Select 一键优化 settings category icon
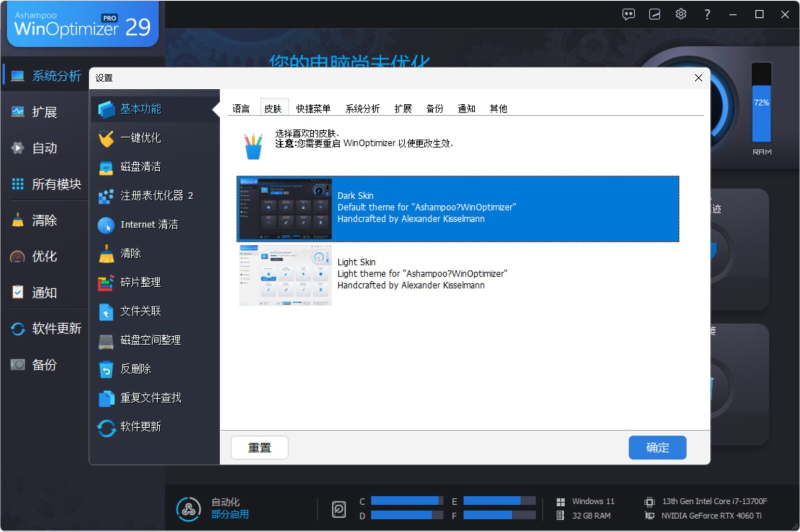 106,138
